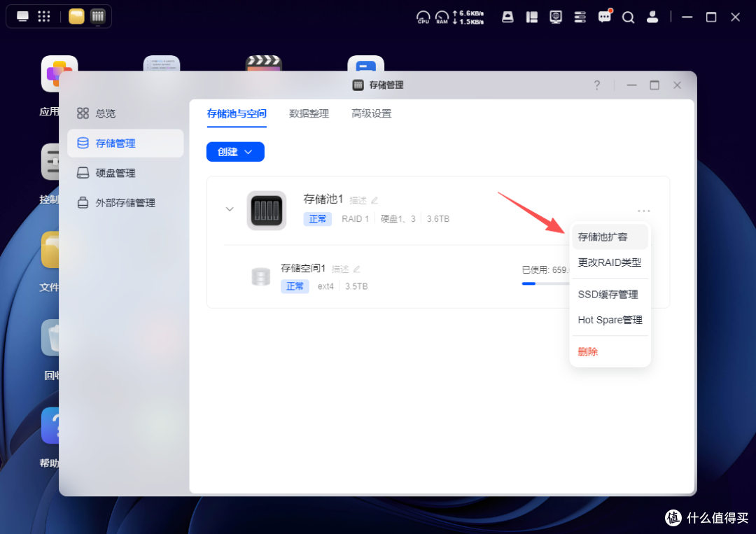756x534 pixels.
Task: Edit the 存储池1 description pencil icon
Action: [x=374, y=200]
